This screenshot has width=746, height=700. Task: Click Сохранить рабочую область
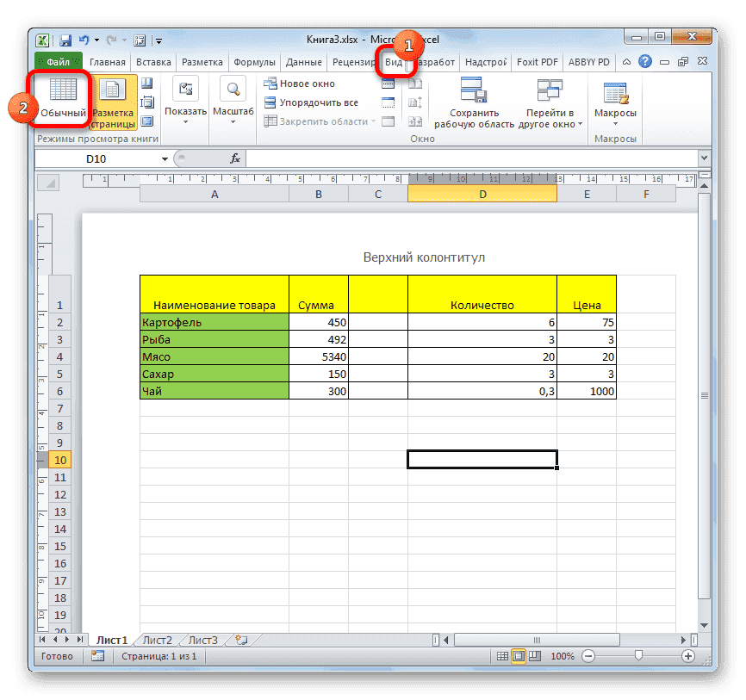pos(472,102)
